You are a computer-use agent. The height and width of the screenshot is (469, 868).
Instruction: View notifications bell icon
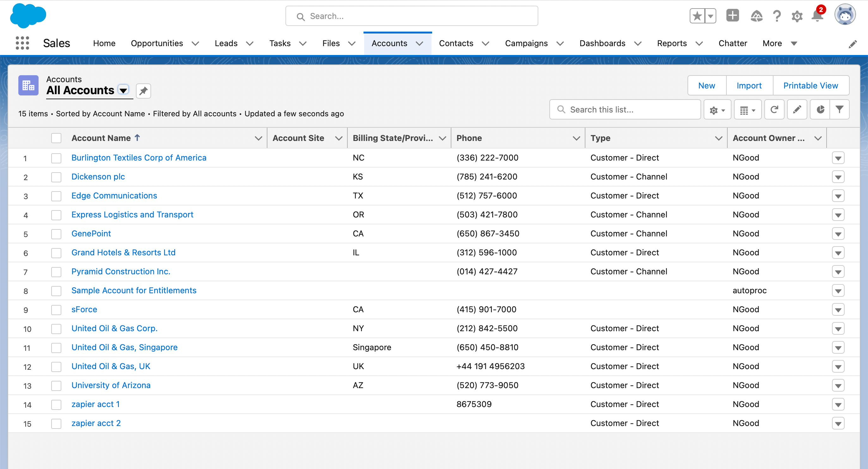(x=818, y=15)
